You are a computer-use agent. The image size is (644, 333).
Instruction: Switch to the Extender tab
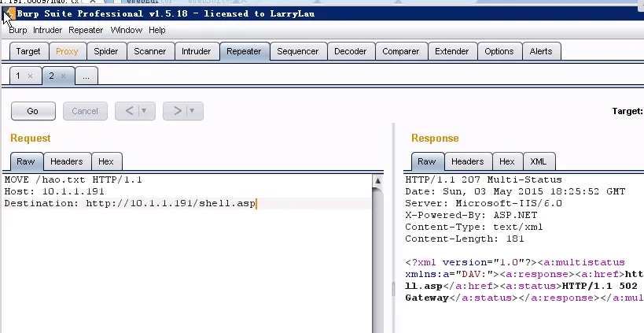coord(452,51)
